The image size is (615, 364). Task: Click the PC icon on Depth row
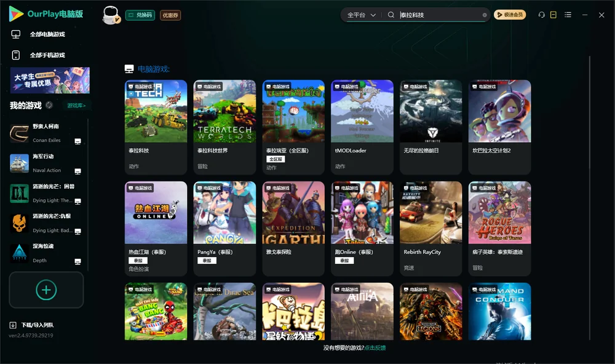[x=77, y=262]
